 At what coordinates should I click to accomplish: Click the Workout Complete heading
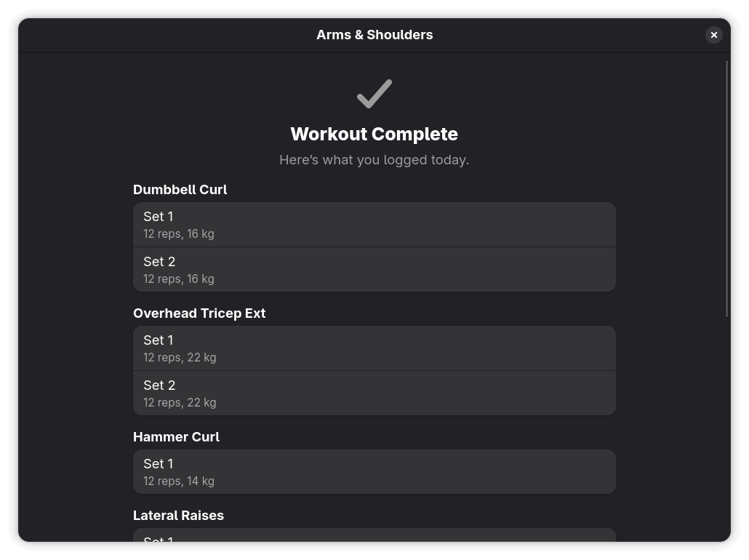[374, 134]
